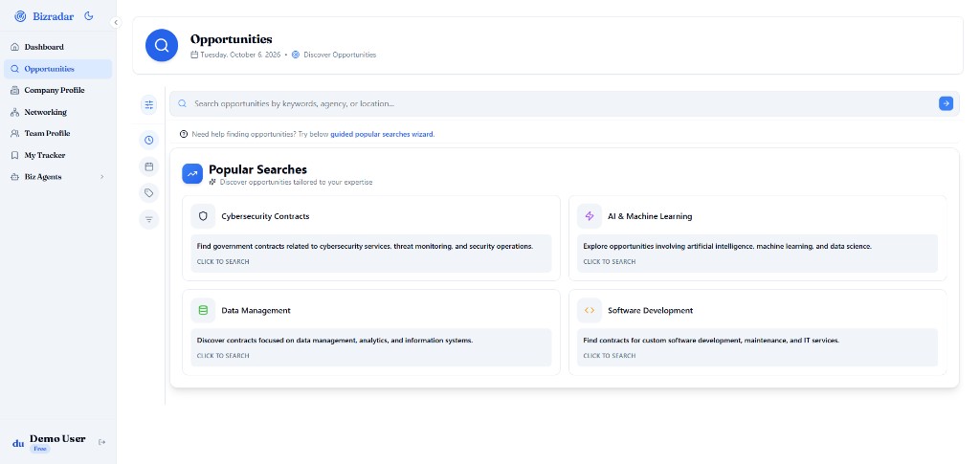980x464 pixels.
Task: Click the Bizradar brand name
Action: pos(54,17)
